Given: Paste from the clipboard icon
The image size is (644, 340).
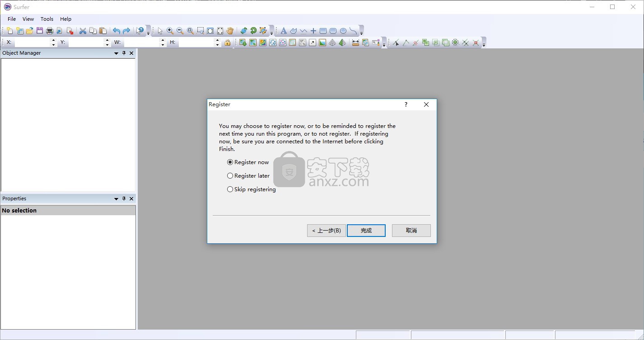Looking at the screenshot, I should [x=103, y=31].
